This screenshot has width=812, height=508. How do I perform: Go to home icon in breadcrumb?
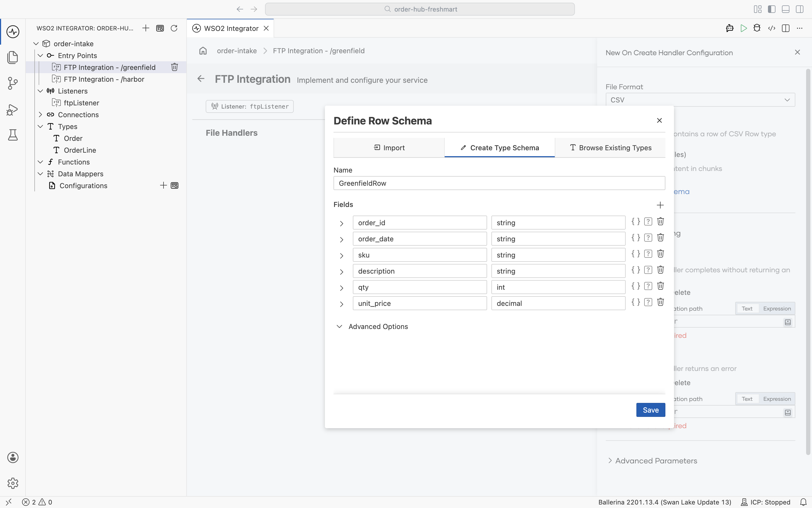click(x=203, y=51)
